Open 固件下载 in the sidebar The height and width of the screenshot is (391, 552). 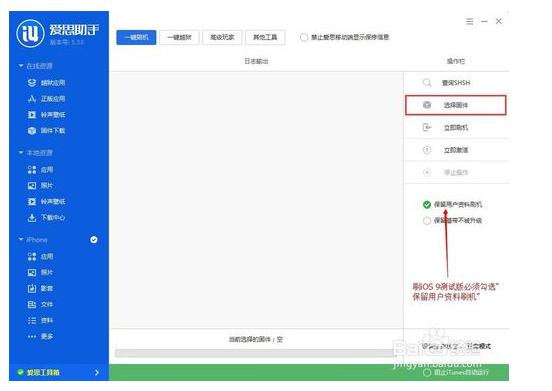point(46,131)
